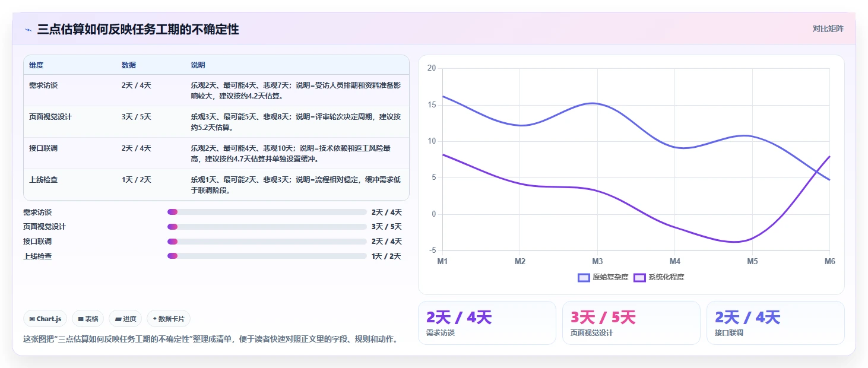
Task: Select the 表格 tag chip
Action: [x=88, y=319]
